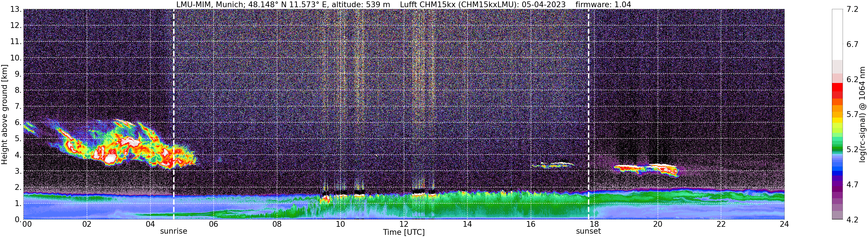Click the colorbar value "6.7"
868x238 pixels.
pyautogui.click(x=853, y=44)
